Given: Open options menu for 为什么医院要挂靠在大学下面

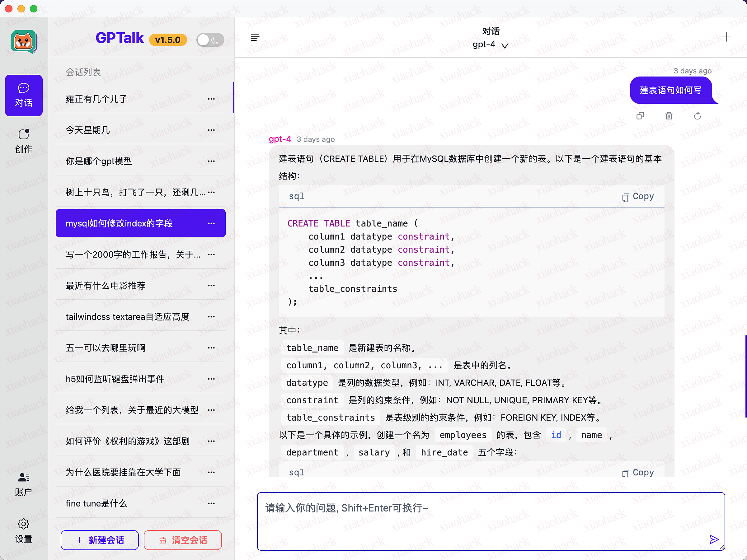Looking at the screenshot, I should click(x=211, y=472).
